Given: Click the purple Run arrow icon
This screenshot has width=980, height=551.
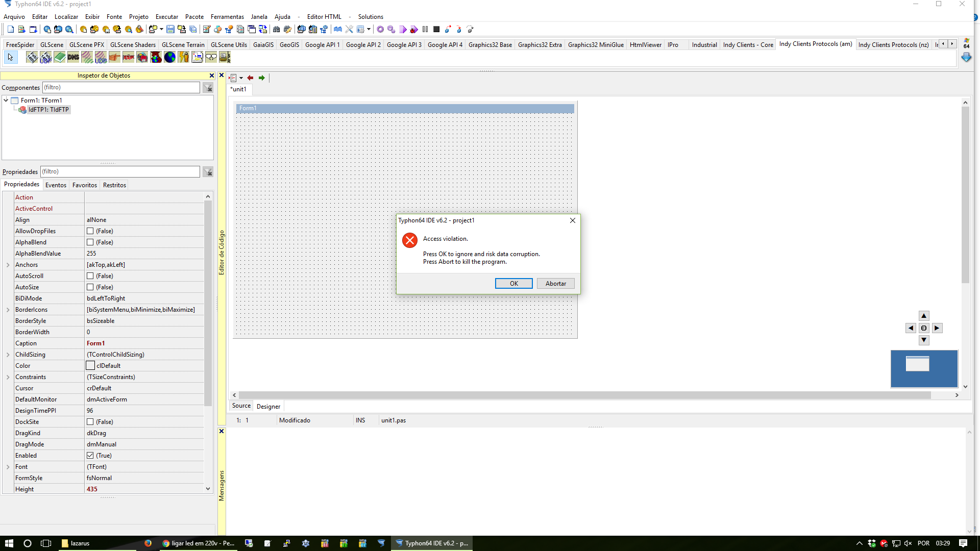Looking at the screenshot, I should (403, 30).
